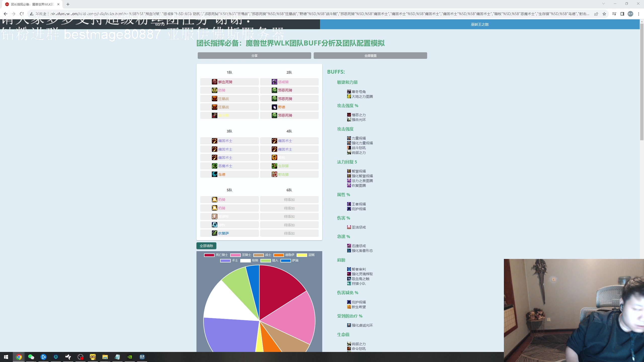The height and width of the screenshot is (362, 644).
Task: Toggle 战士 in the chart legend
Action: tap(262, 255)
